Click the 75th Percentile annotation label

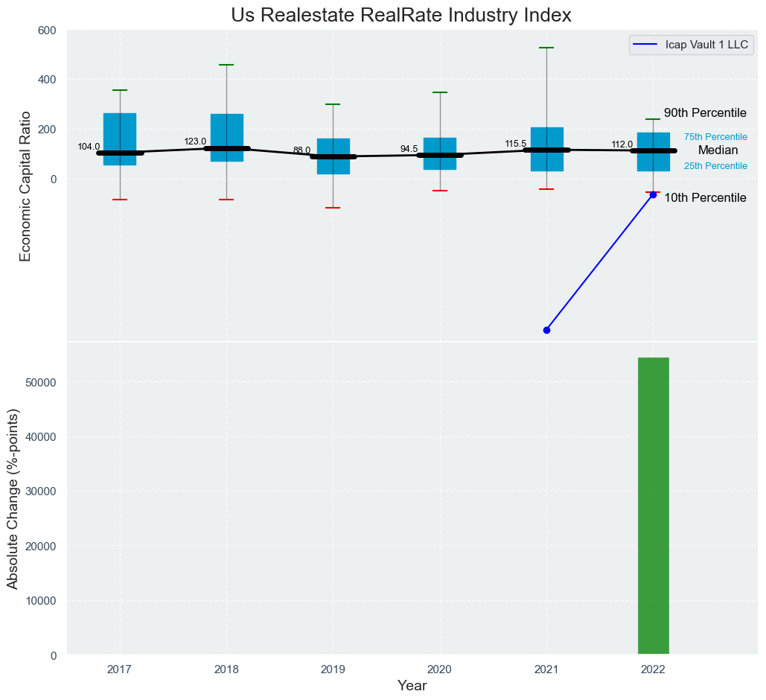(715, 137)
